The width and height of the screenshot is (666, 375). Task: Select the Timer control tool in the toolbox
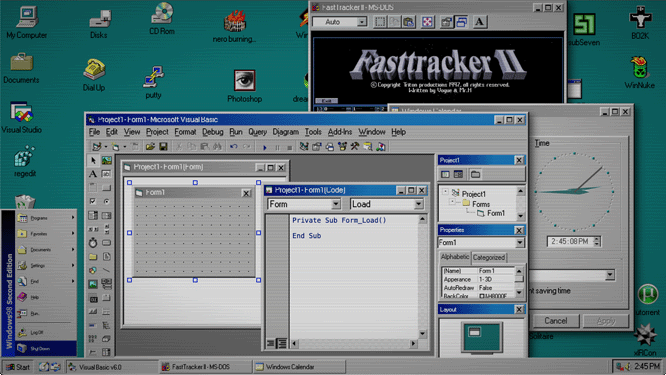93,242
